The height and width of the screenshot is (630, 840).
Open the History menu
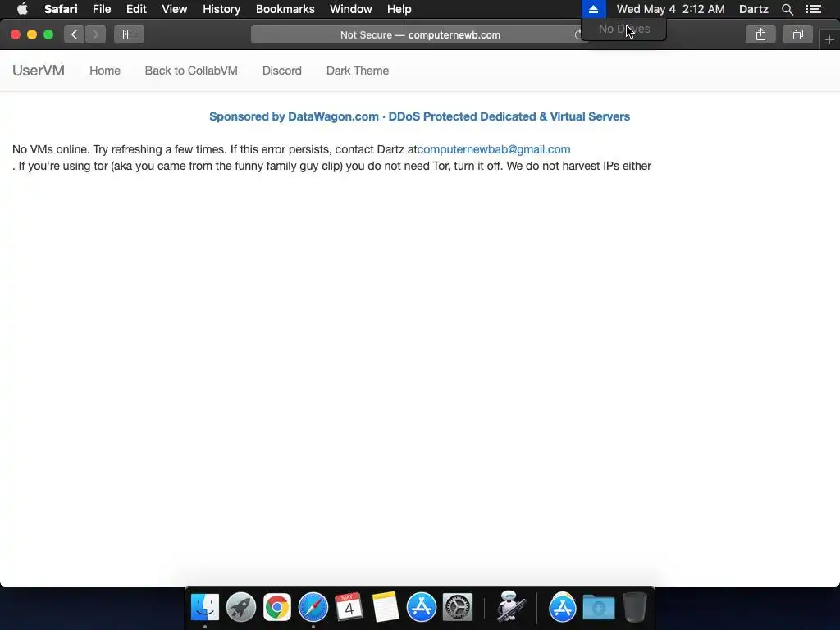221,9
